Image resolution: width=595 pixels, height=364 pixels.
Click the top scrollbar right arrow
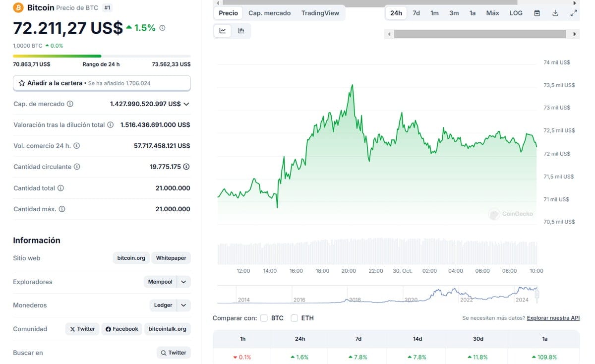coord(575,2)
